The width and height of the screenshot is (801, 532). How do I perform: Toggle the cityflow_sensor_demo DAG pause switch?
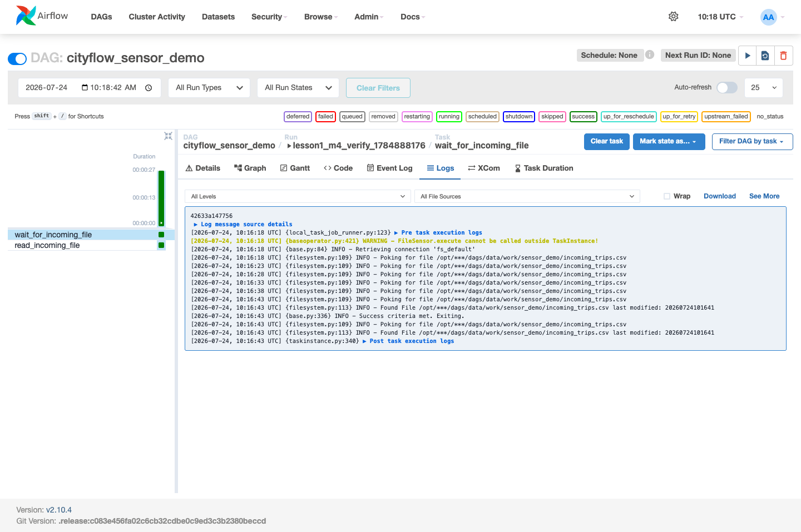tap(17, 58)
